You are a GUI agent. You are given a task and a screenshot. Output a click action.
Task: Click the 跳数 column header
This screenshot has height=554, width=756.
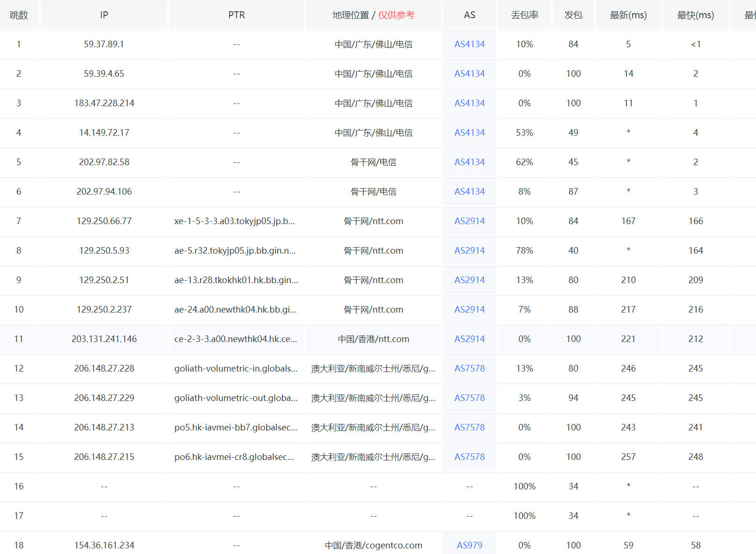click(x=19, y=15)
